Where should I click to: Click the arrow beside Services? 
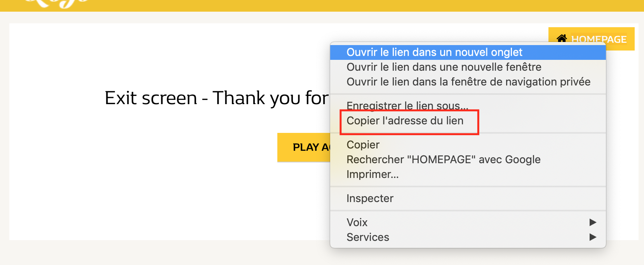593,237
